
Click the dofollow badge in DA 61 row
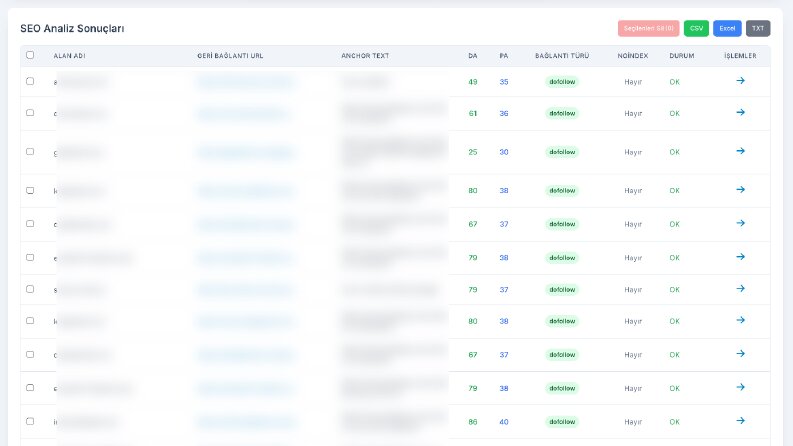pyautogui.click(x=562, y=113)
